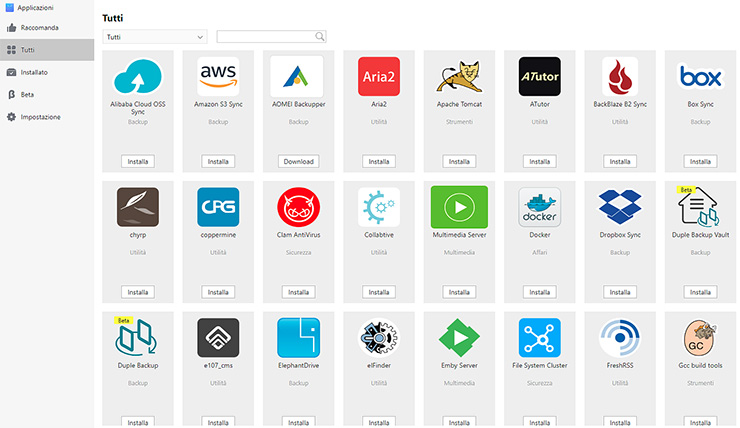Focus the app search input field
Image resolution: width=740 pixels, height=428 pixels.
pyautogui.click(x=266, y=37)
